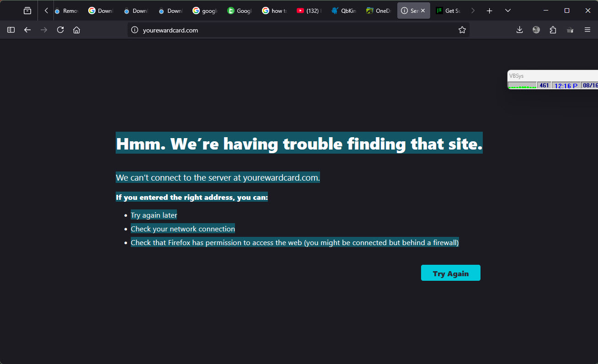Viewport: 598px width, 364px height.
Task: Close the active server-not-found tab
Action: pos(423,11)
